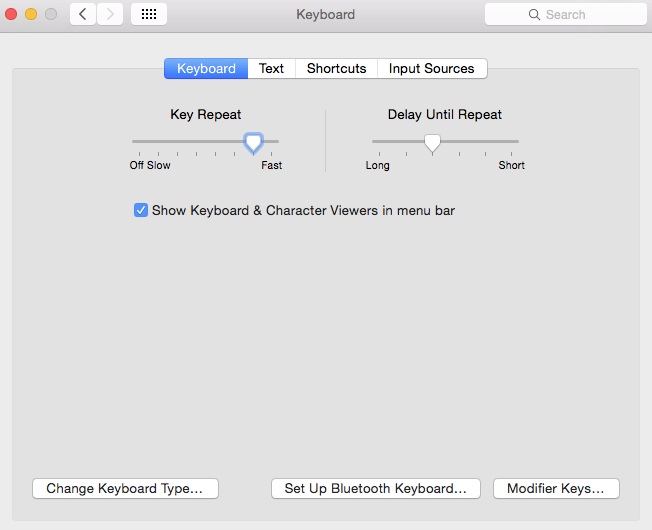Screen dimensions: 652x530
Task: Set Key Repeat to Off end
Action: pyautogui.click(x=134, y=142)
